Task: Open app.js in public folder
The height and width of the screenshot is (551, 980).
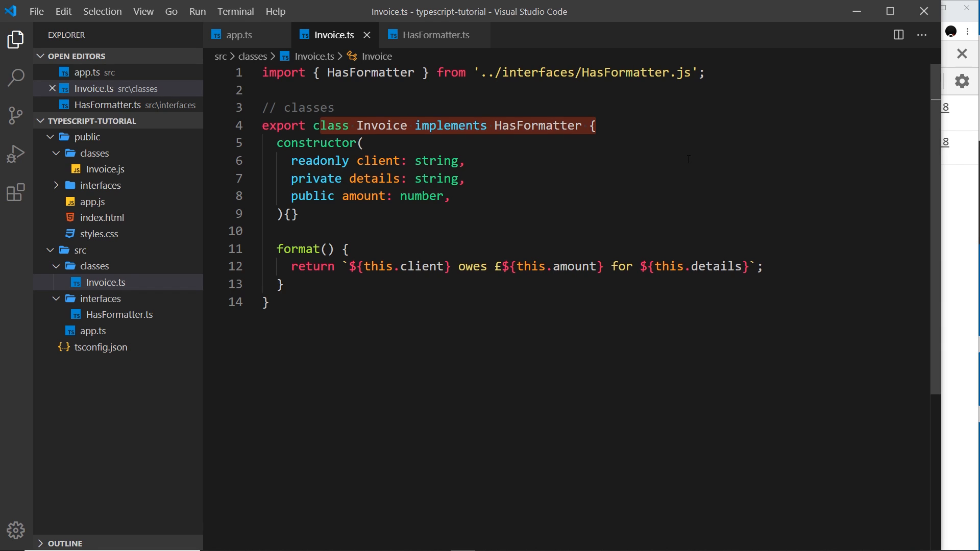Action: [92, 202]
